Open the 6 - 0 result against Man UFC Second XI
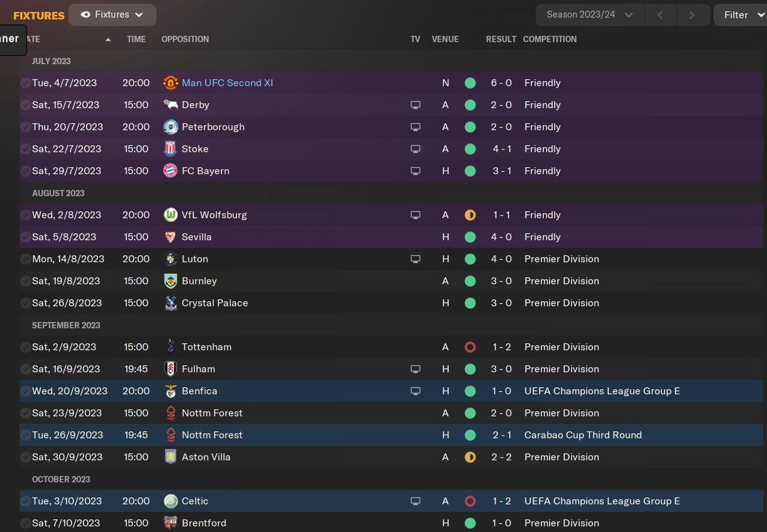 pos(501,83)
